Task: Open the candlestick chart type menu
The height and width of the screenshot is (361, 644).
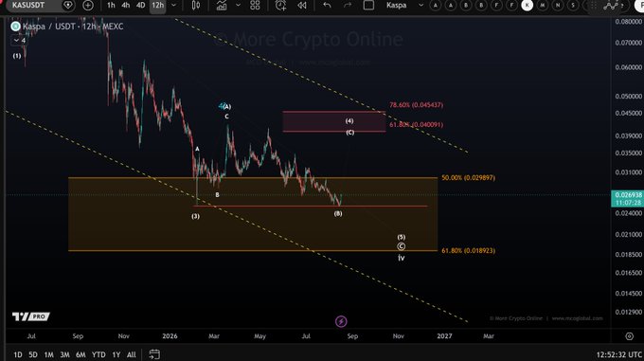Action: pos(196,6)
